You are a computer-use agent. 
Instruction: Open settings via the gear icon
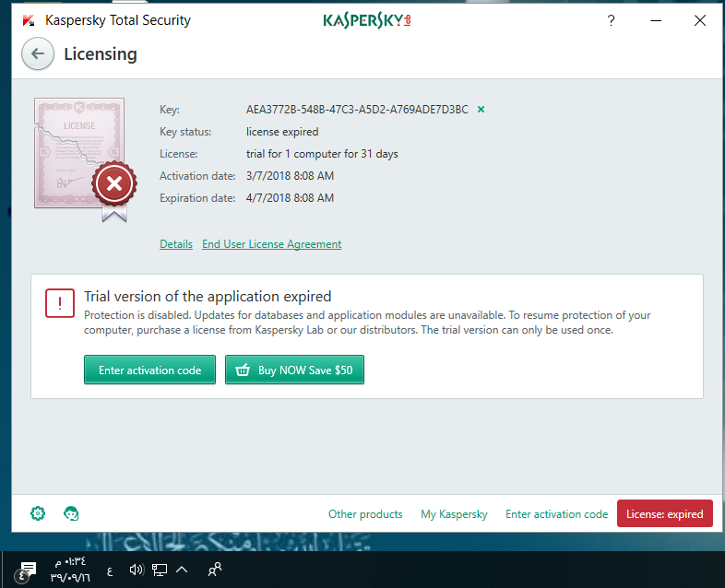[x=38, y=513]
